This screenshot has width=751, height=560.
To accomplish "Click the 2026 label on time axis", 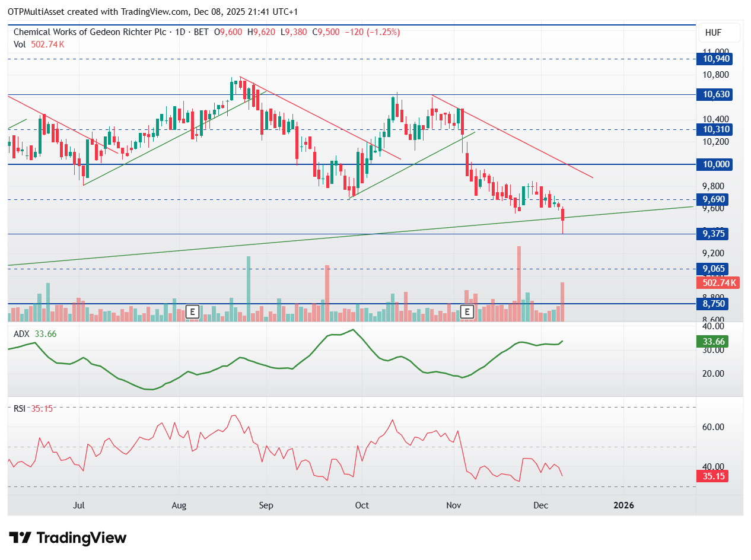I will (623, 505).
